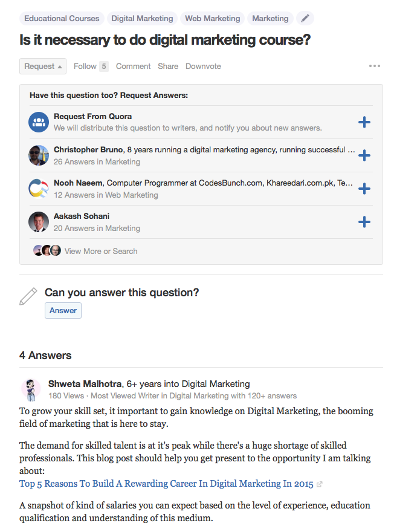Add Request From Quora plus icon
The width and height of the screenshot is (420, 523).
[364, 122]
